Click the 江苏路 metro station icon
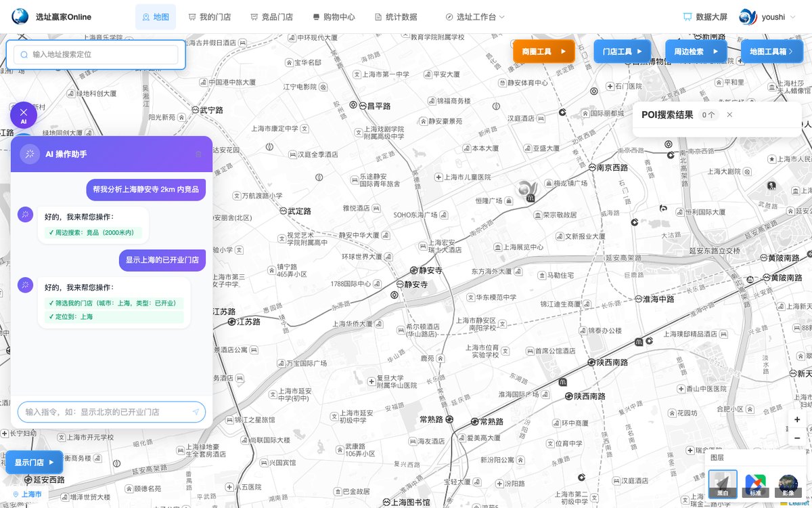 pyautogui.click(x=231, y=322)
